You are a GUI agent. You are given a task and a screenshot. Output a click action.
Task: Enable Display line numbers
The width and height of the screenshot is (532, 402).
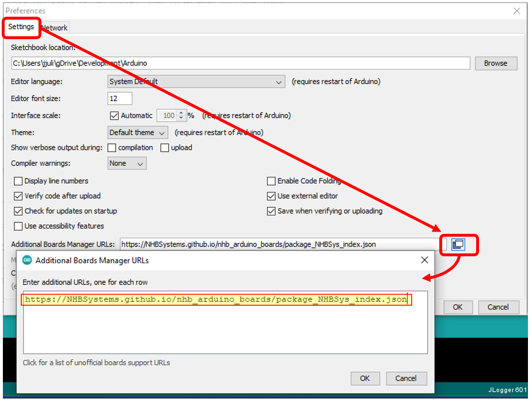click(x=18, y=181)
